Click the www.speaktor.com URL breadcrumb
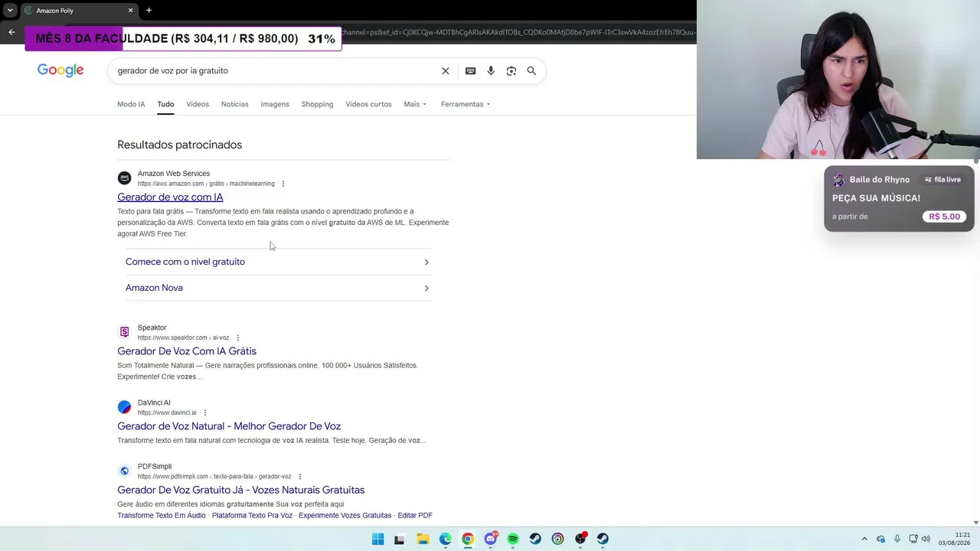Image resolution: width=980 pixels, height=551 pixels. (x=183, y=337)
